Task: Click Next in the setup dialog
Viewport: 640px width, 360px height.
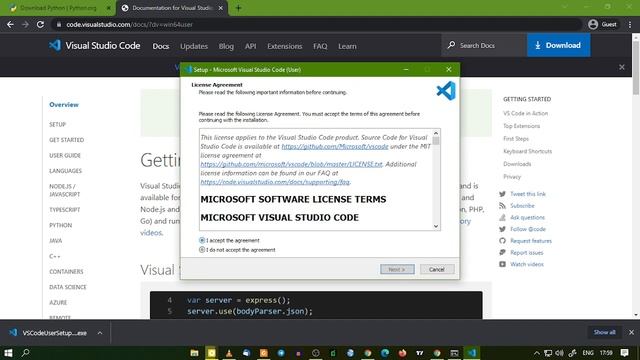Action: pyautogui.click(x=397, y=269)
